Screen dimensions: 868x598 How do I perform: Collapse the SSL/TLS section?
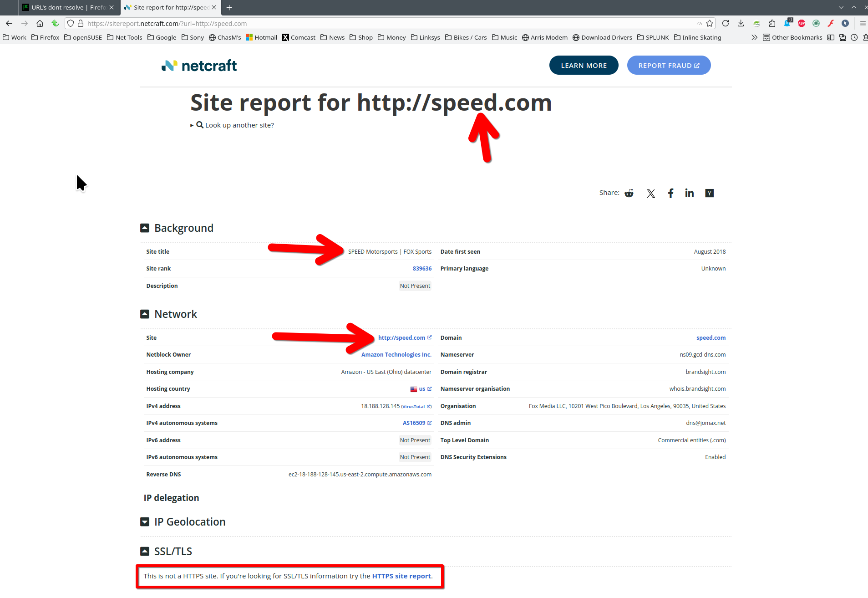point(145,552)
